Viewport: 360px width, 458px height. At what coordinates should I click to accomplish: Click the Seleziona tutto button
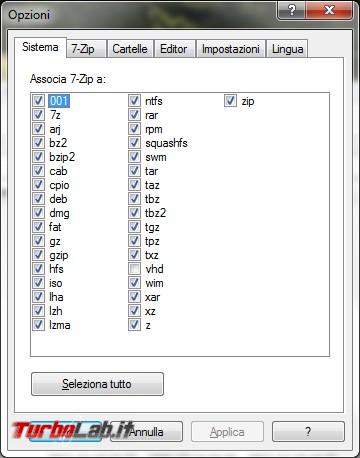pyautogui.click(x=97, y=384)
